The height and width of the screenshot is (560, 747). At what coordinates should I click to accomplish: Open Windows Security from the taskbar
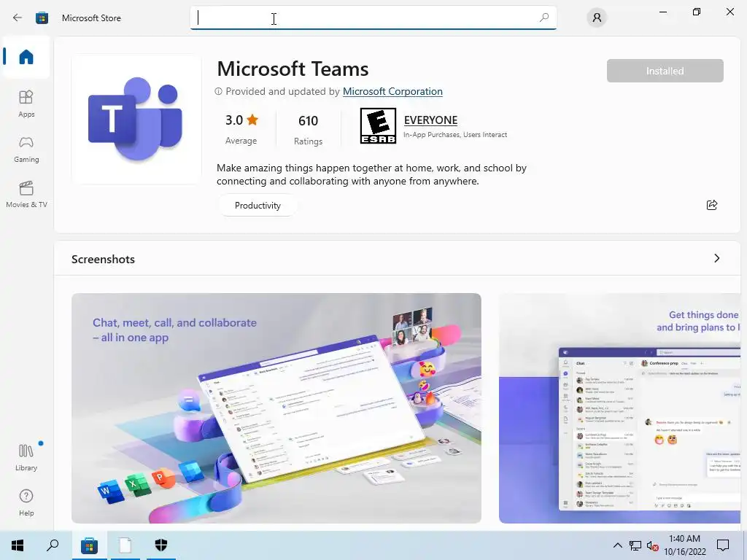(x=161, y=545)
